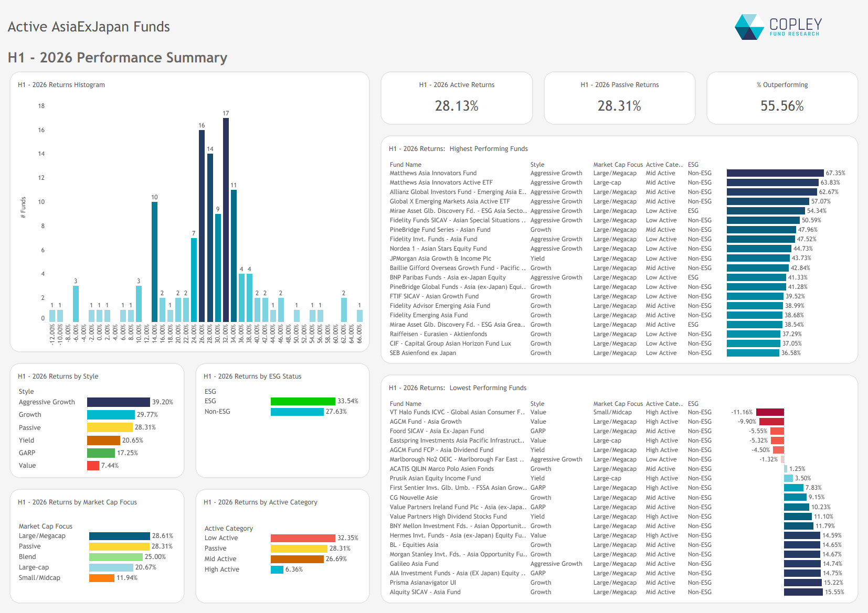Click the green GARP 17.25% bar
Screen dimensions: 868x613
[101, 453]
